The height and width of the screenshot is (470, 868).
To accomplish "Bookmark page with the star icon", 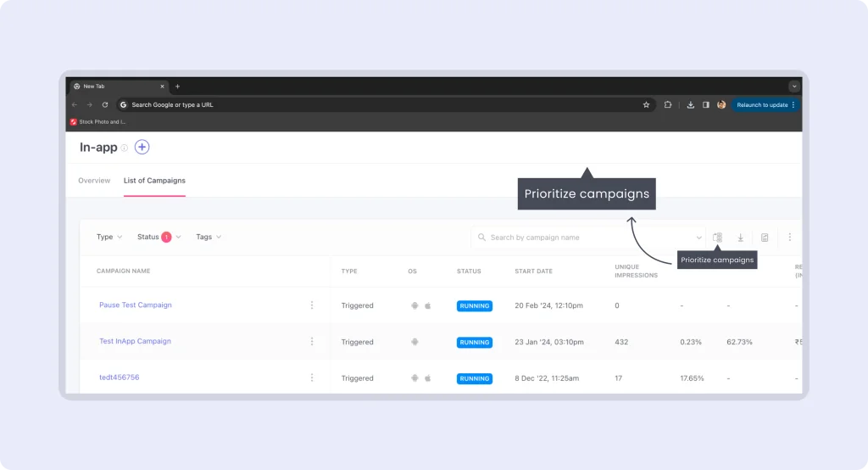I will pos(646,105).
